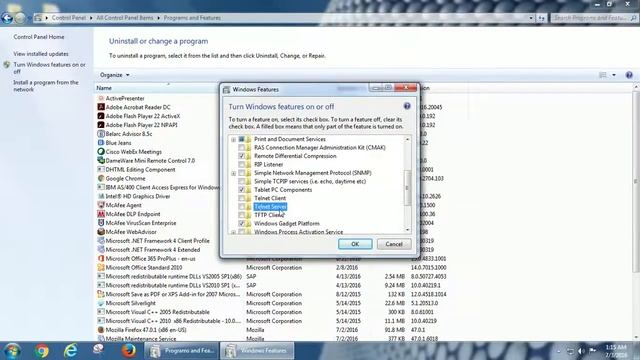Switch to Windows Features taskbar window
640x360 pixels.
coord(257,351)
